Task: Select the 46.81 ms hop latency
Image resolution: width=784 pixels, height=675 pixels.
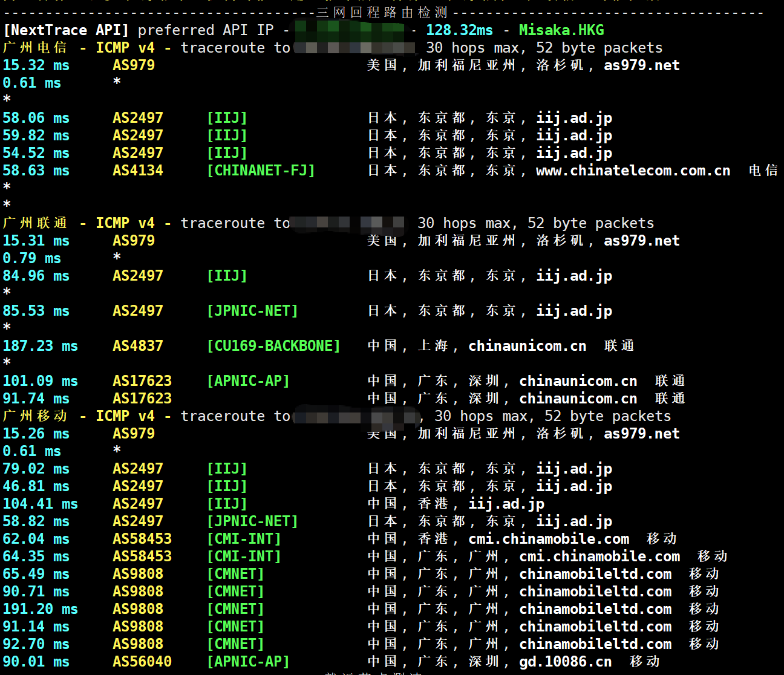Action: 36,486
